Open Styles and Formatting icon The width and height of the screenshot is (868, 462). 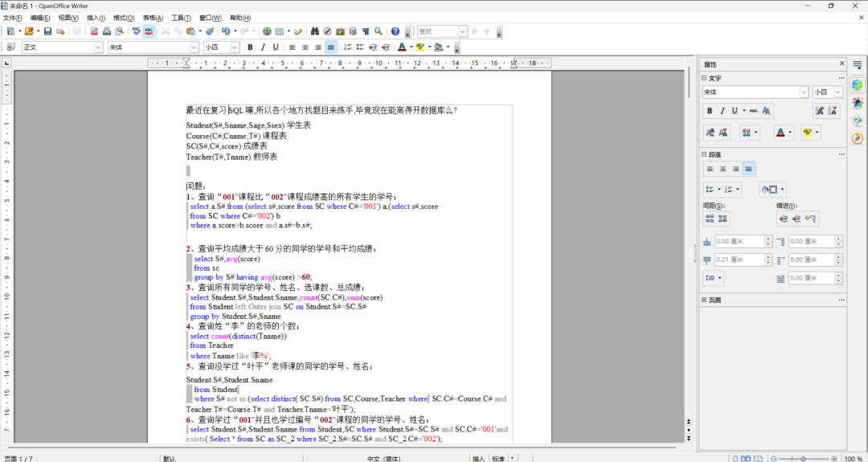(x=11, y=47)
